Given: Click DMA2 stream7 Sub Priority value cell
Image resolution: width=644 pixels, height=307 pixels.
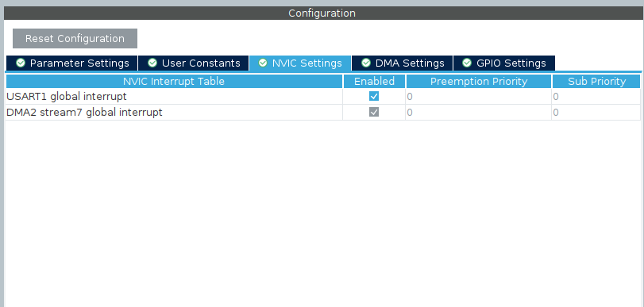Looking at the screenshot, I should pos(596,113).
